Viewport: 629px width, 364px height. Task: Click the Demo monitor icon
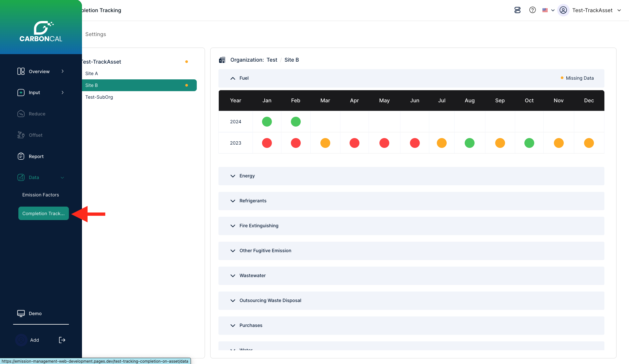coord(21,313)
